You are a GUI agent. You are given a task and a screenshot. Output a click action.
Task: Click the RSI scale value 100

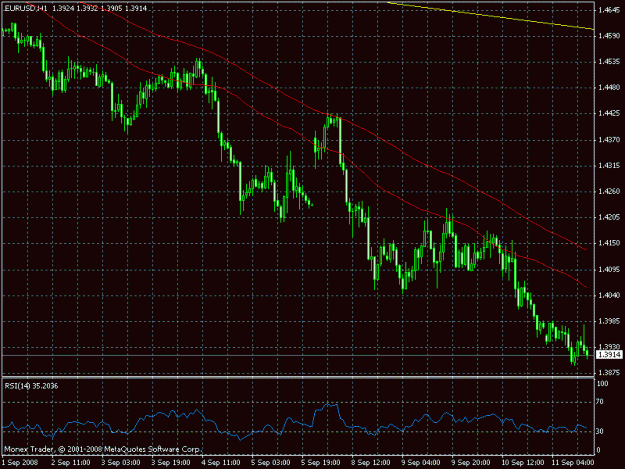click(603, 384)
